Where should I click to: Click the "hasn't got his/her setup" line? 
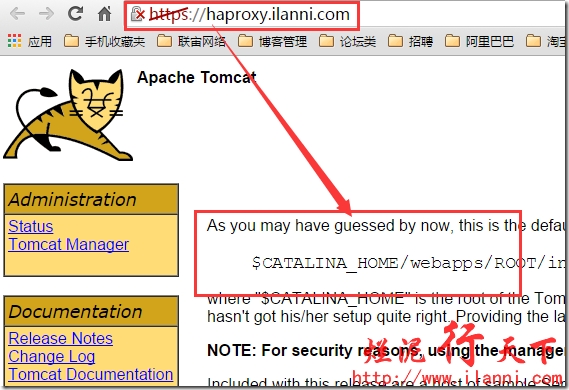click(x=386, y=316)
